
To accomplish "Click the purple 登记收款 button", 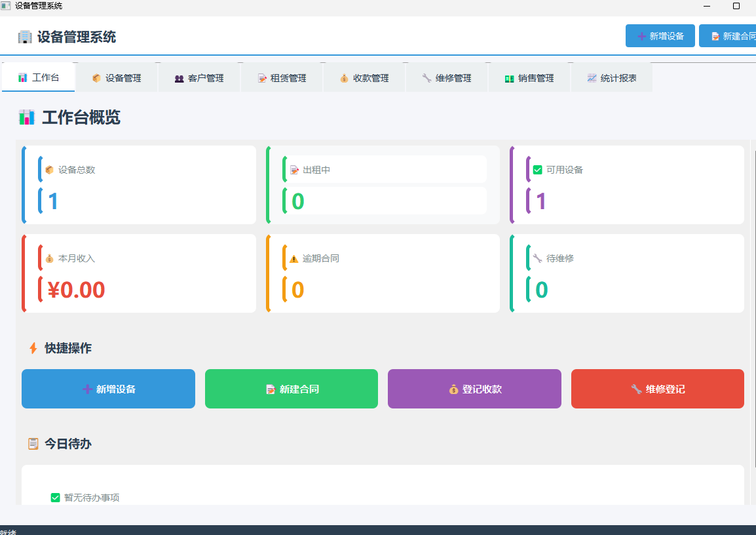I will [x=474, y=389].
